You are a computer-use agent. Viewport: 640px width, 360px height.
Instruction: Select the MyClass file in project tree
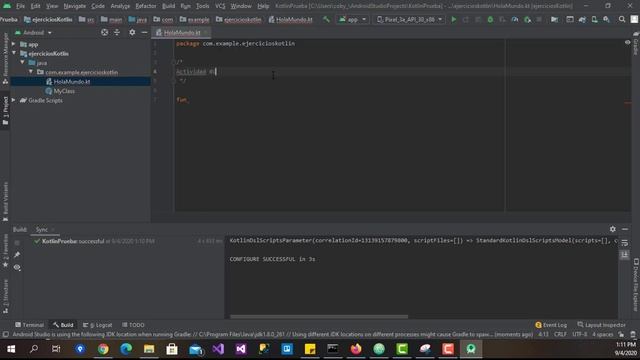click(x=60, y=91)
